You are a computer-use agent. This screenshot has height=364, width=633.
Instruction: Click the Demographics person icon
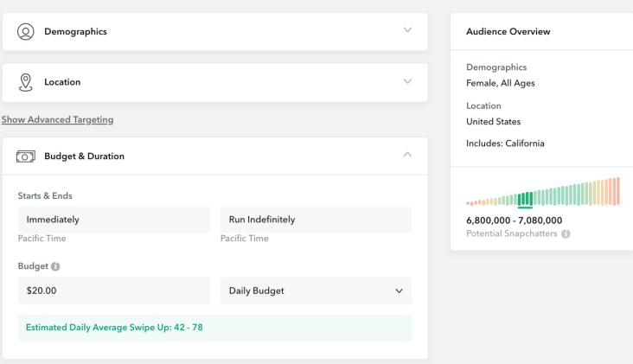(x=25, y=31)
